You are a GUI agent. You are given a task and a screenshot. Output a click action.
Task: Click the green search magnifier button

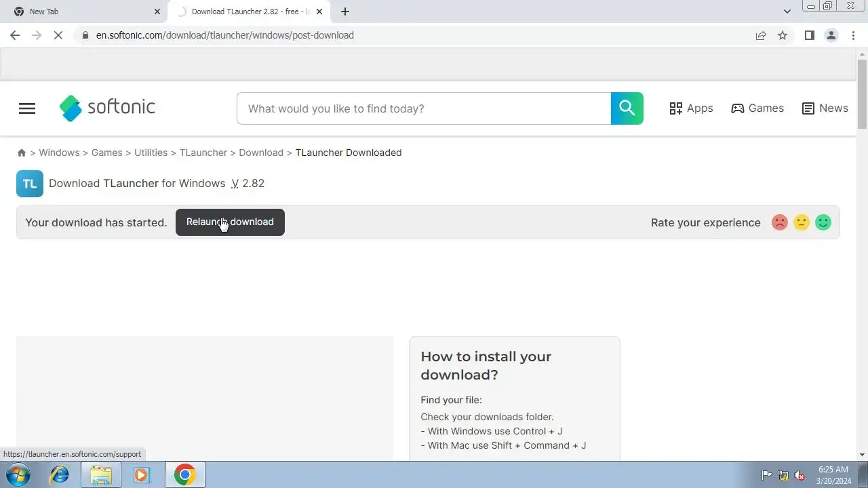click(x=627, y=108)
